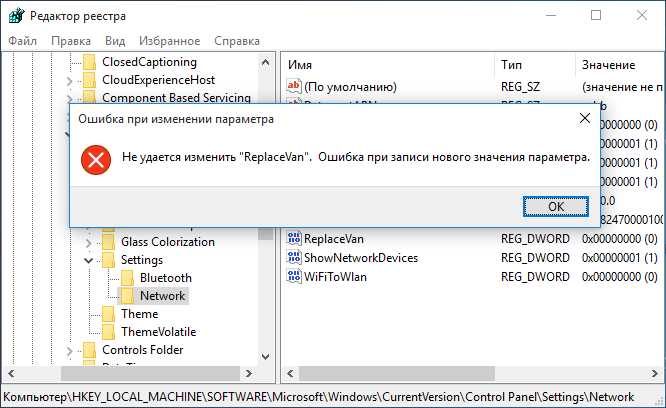Select the Bluetooth key label
The width and height of the screenshot is (666, 408).
pyautogui.click(x=166, y=278)
